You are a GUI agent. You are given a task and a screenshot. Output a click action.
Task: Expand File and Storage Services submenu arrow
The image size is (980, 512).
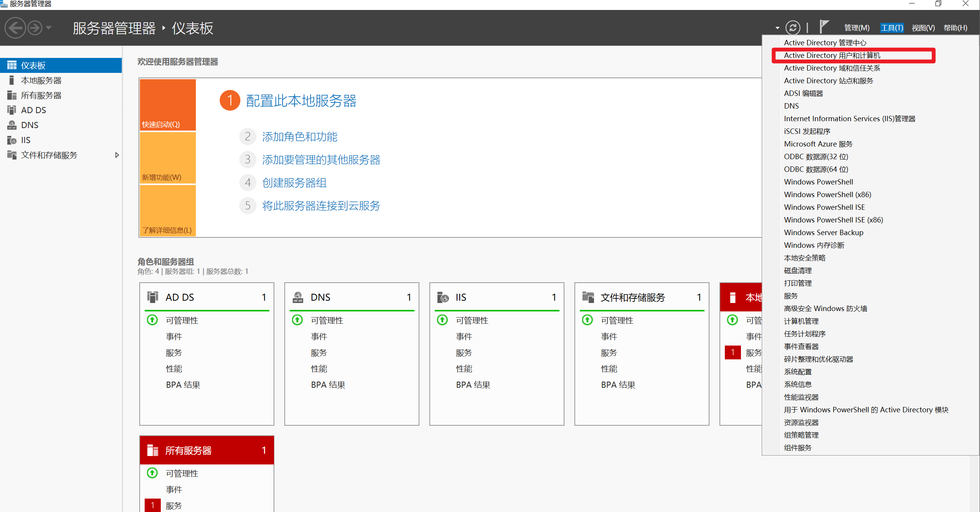pyautogui.click(x=117, y=155)
